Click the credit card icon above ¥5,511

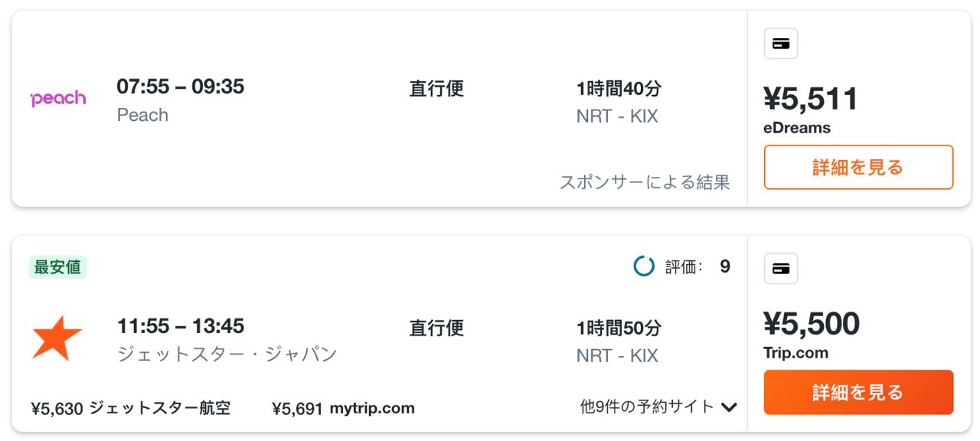[x=781, y=44]
